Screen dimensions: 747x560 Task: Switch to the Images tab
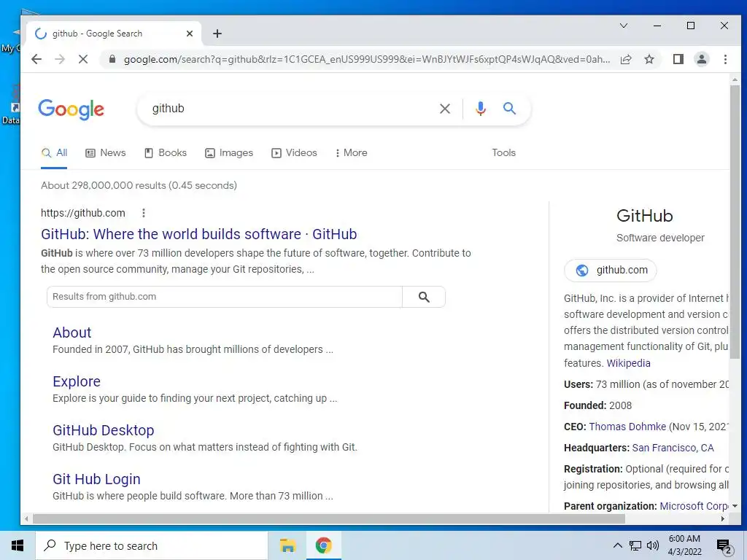[x=229, y=153]
